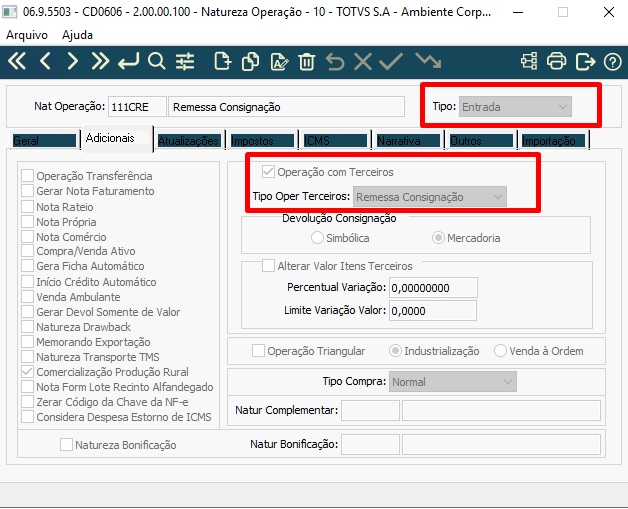Toggle Natureza Drawback checkbox
The image size is (628, 509).
pos(28,326)
